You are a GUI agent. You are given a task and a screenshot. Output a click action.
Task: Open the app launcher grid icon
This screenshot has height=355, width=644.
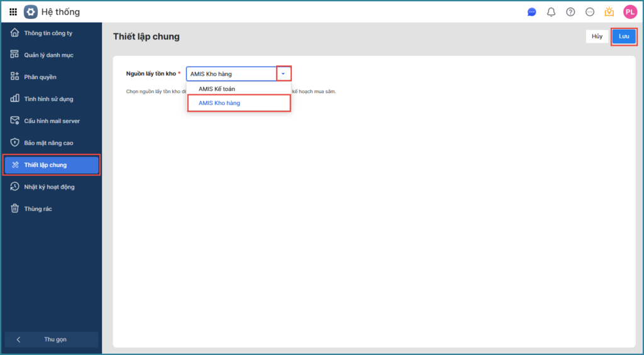point(13,12)
